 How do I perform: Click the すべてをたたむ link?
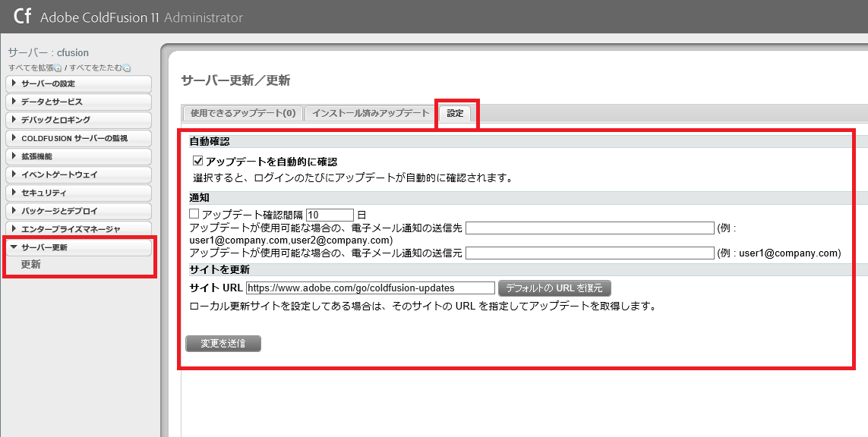(x=96, y=68)
